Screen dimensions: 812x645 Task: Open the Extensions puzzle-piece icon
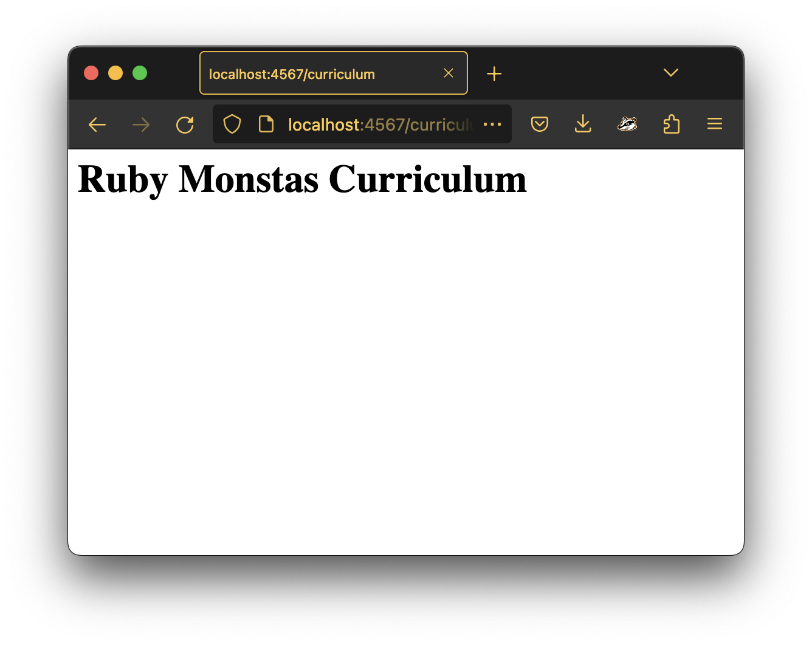[671, 124]
